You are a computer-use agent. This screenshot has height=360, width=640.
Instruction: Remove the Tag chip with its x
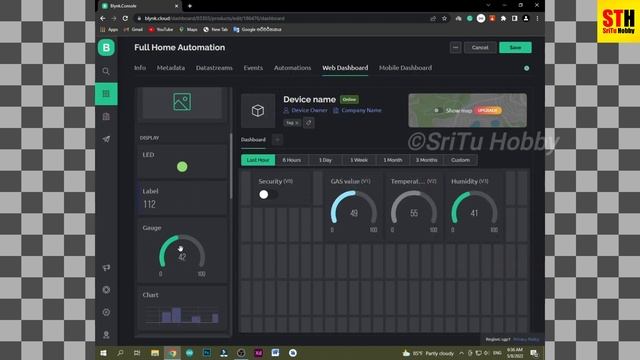pyautogui.click(x=297, y=122)
